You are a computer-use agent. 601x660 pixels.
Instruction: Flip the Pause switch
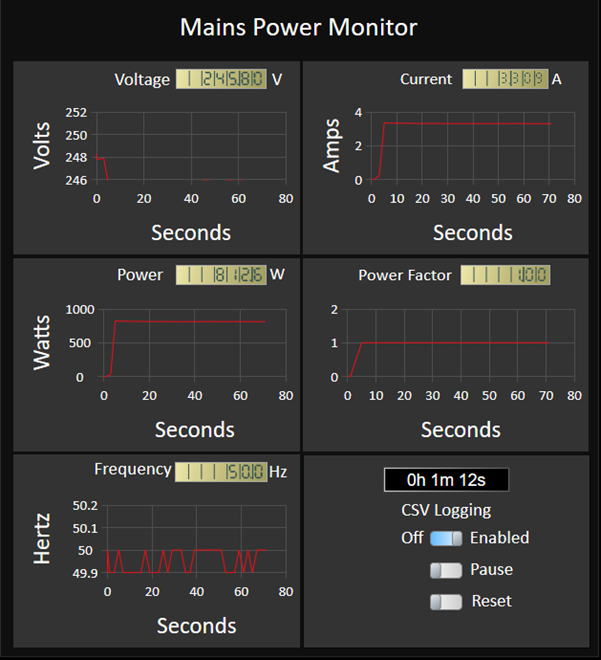446,570
